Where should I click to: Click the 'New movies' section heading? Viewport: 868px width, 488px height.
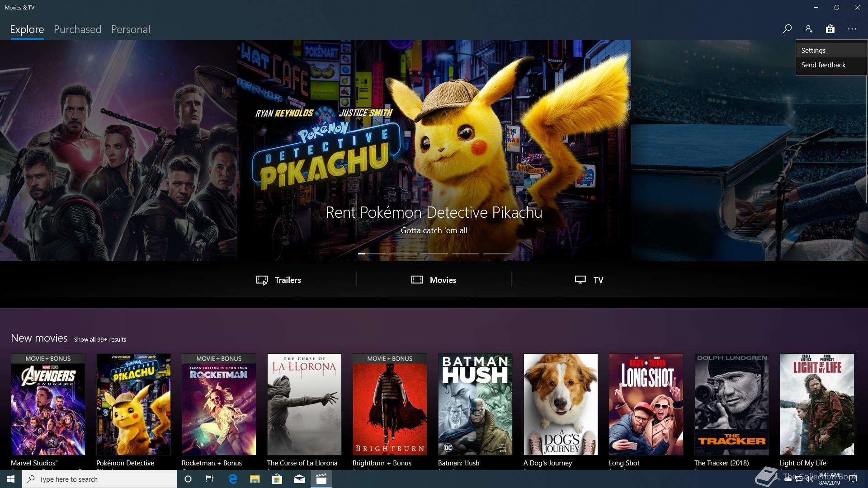[39, 338]
